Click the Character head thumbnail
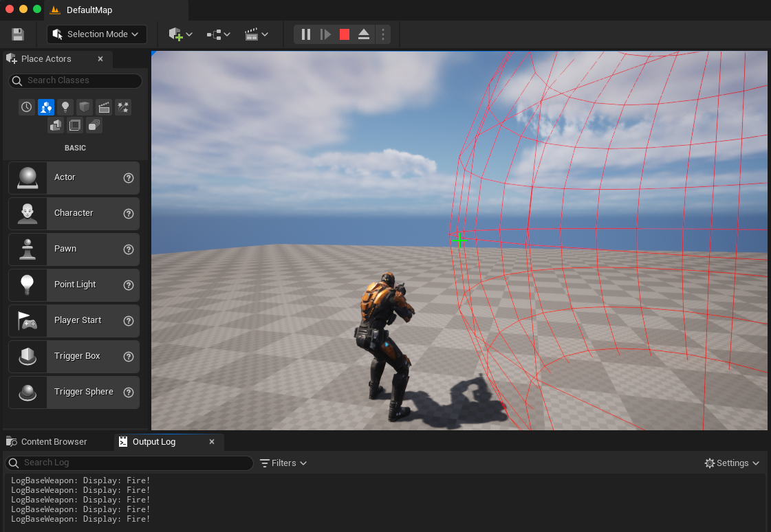771x532 pixels. pos(28,214)
